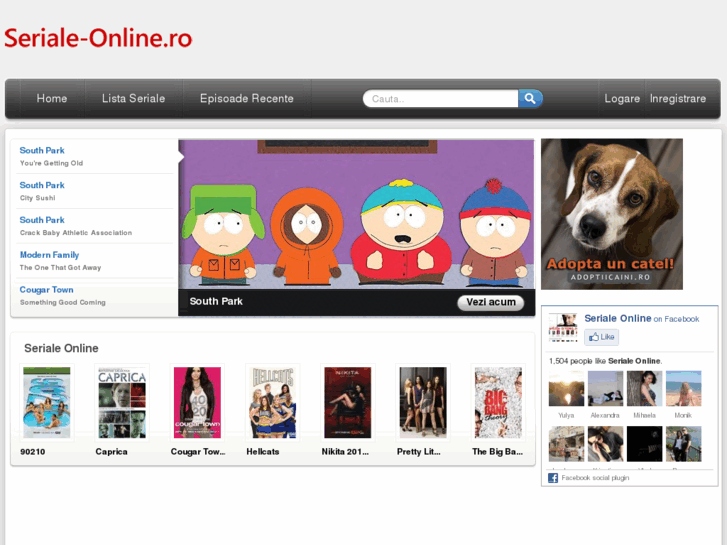Open the Home menu item

click(52, 98)
